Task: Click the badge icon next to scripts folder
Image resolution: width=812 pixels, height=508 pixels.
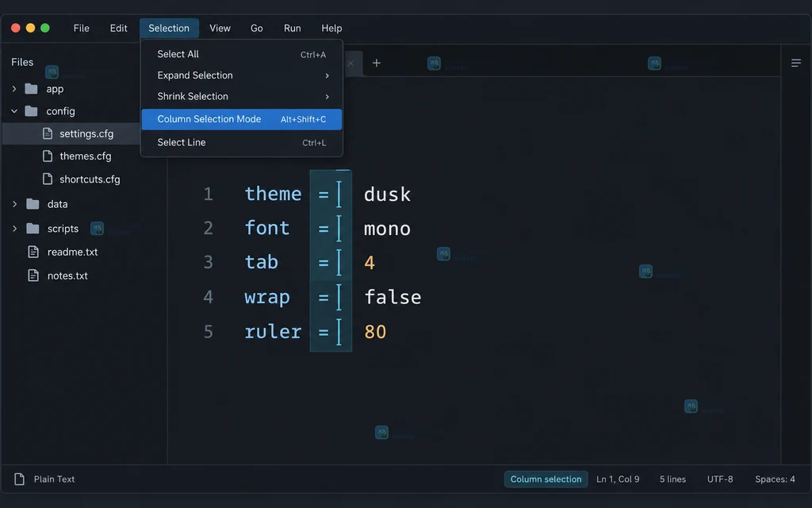Action: (97, 228)
